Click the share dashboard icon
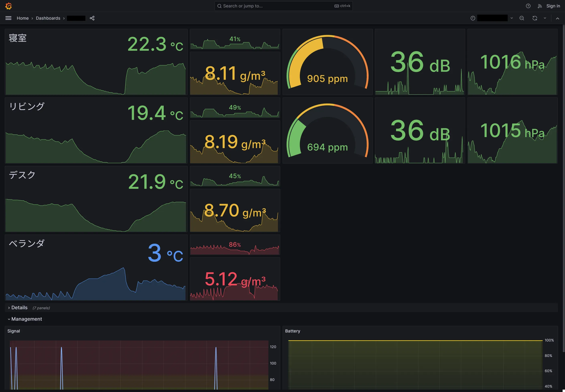 92,18
